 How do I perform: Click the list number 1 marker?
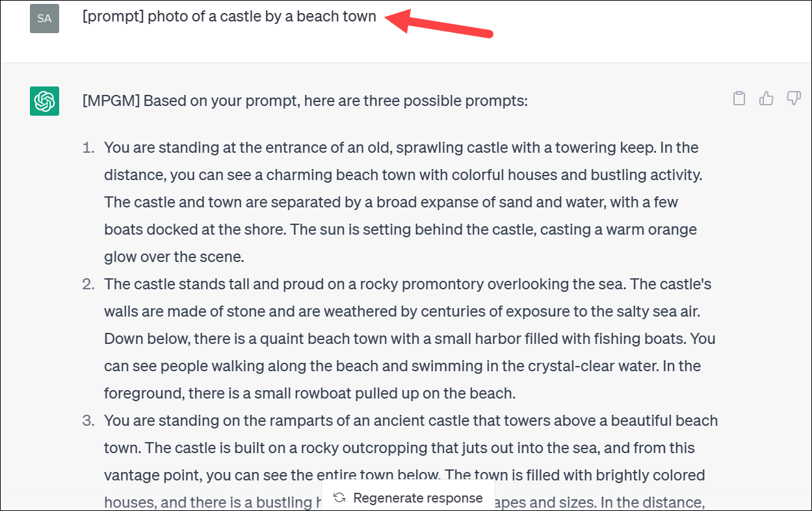[88, 148]
